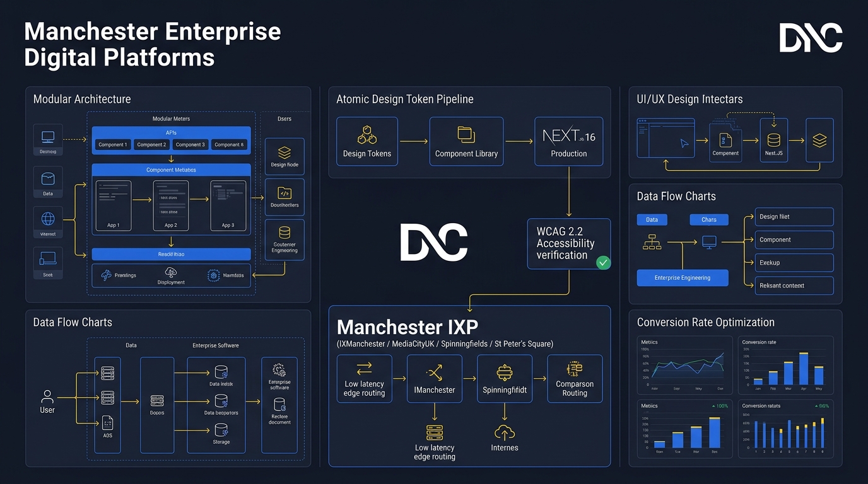Click the Compenent document icon in UI/UX panel
868x484 pixels.
[x=725, y=140]
